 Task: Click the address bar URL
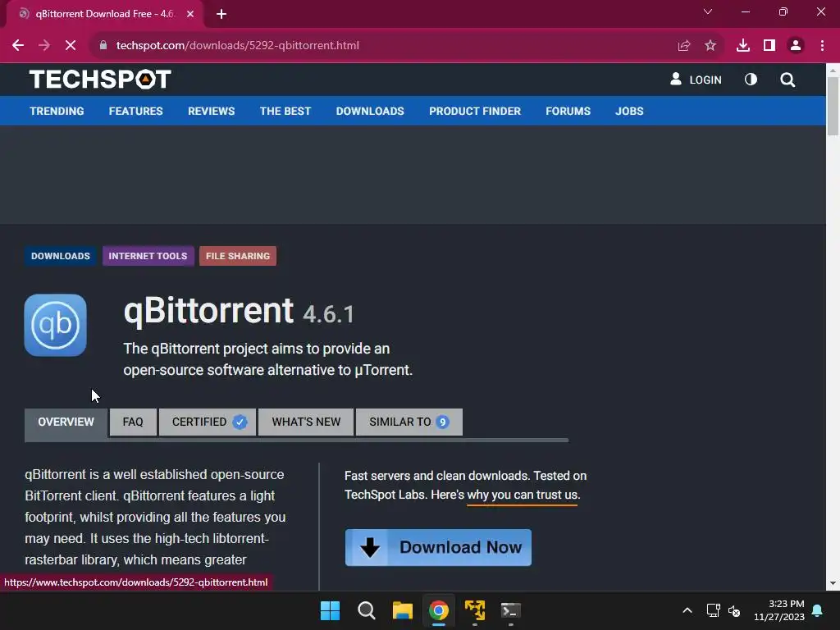click(237, 46)
